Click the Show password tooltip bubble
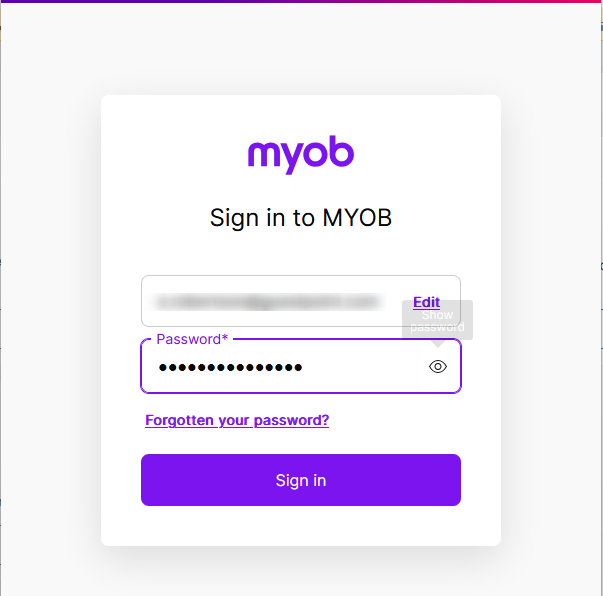 tap(437, 320)
